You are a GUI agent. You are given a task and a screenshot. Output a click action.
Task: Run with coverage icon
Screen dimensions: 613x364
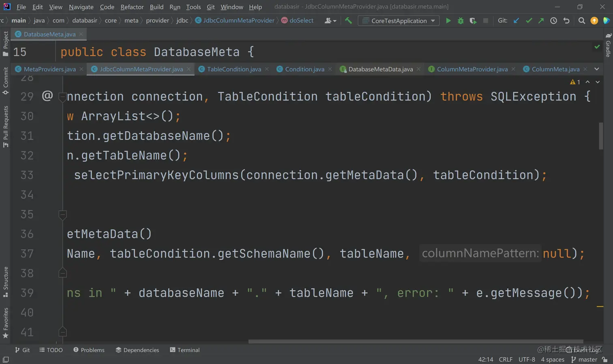[473, 21]
